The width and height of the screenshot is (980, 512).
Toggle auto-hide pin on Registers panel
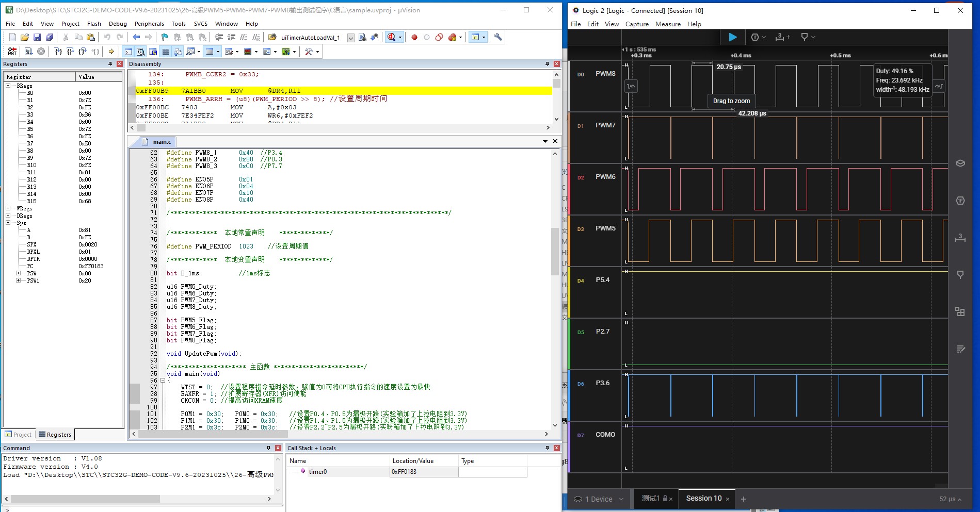point(110,64)
